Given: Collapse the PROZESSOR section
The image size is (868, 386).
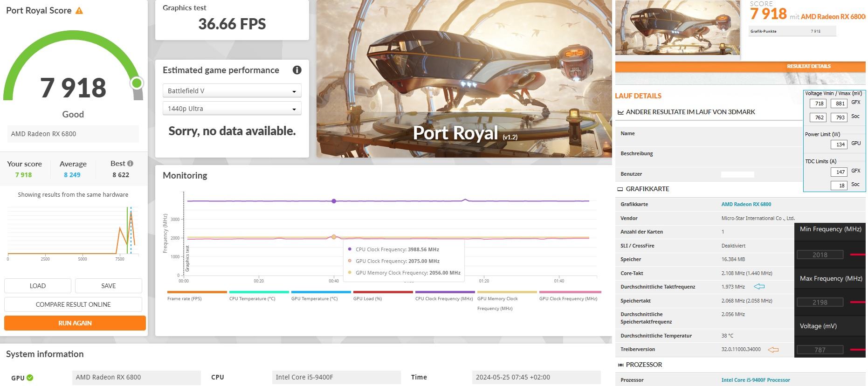Looking at the screenshot, I should click(x=620, y=365).
